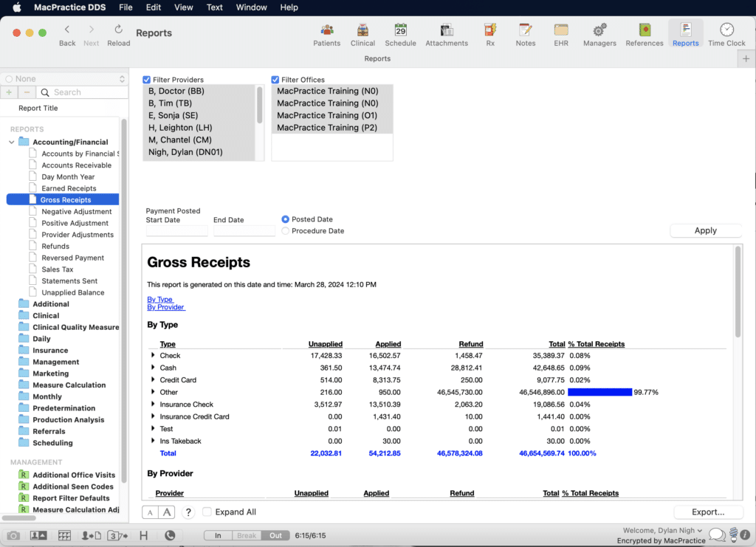Click the phone icon in status bar
This screenshot has height=547, width=756.
pyautogui.click(x=170, y=535)
